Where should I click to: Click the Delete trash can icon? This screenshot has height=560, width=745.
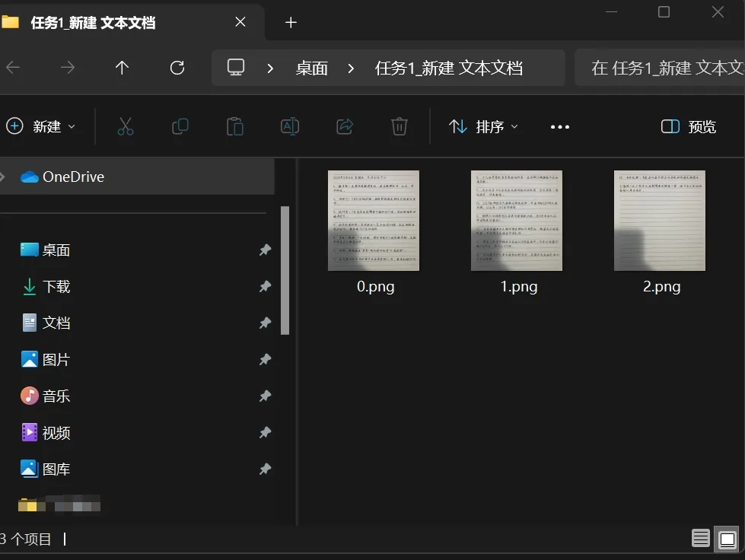tap(399, 127)
